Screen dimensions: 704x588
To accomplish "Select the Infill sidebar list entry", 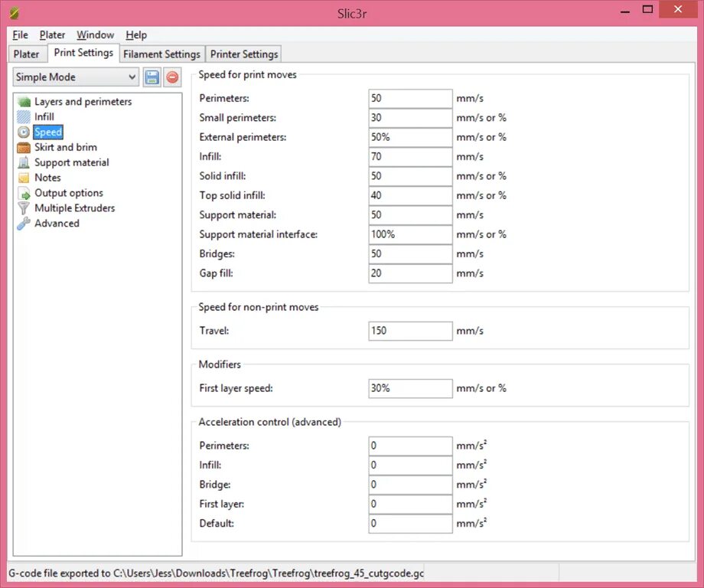I will [x=44, y=117].
